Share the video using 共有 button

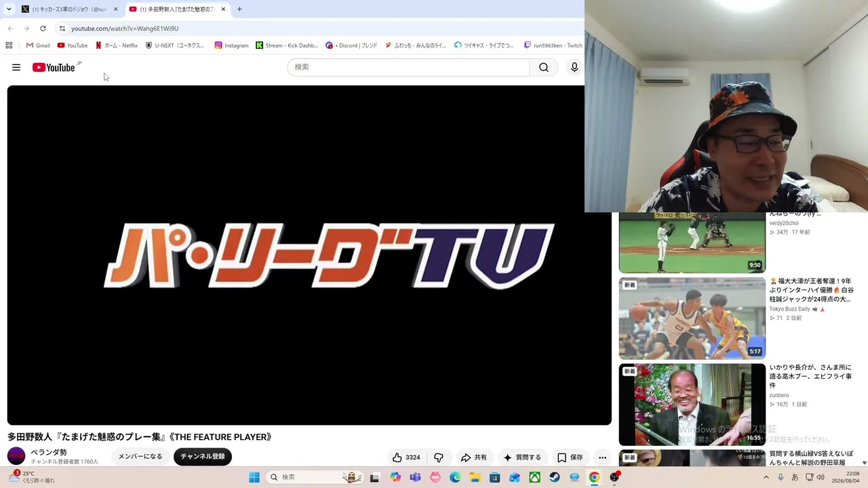tap(473, 457)
